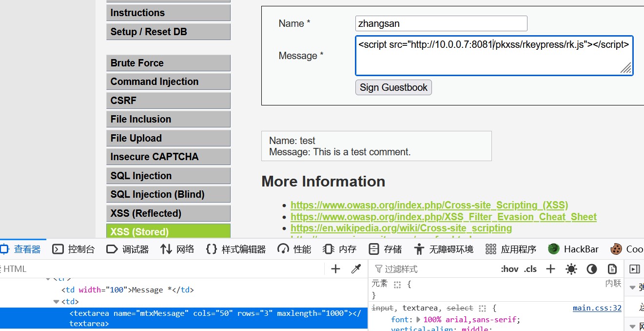Toggle light color scheme simulation sun icon
Image resolution: width=644 pixels, height=331 pixels.
(x=571, y=269)
